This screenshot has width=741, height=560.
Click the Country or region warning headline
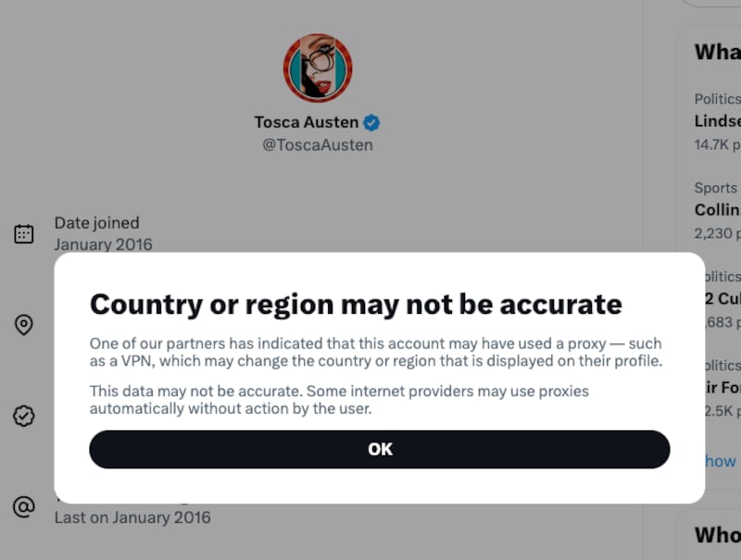356,304
